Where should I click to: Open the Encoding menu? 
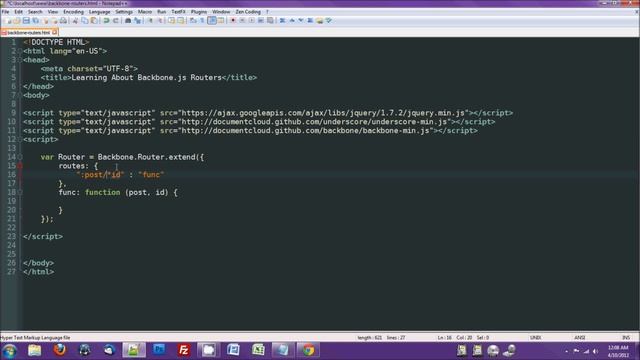coord(73,12)
